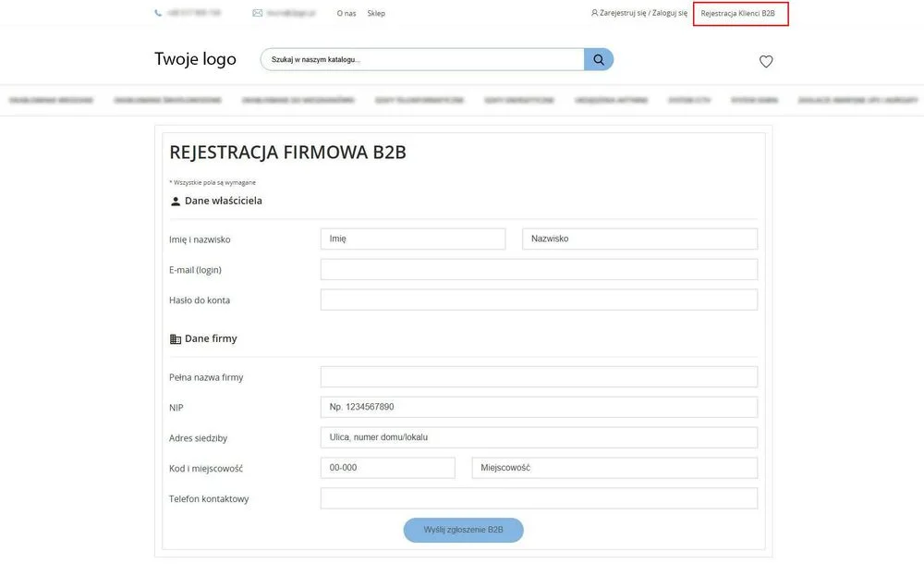Focus the Hasło do konta field
The image size is (924, 576).
pyautogui.click(x=540, y=300)
